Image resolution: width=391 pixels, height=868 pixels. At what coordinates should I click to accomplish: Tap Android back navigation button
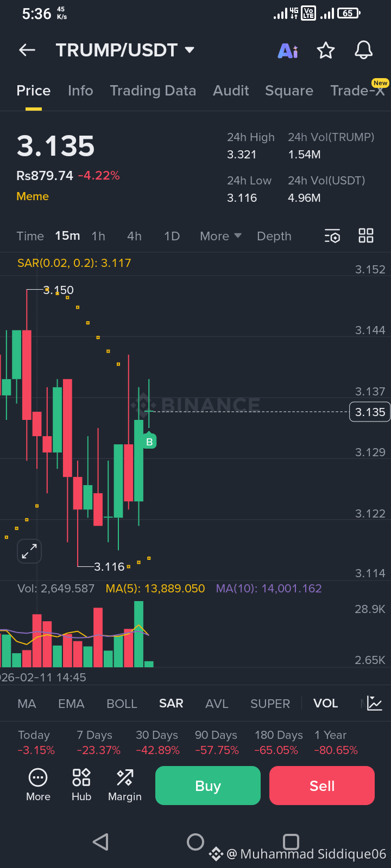pyautogui.click(x=100, y=842)
